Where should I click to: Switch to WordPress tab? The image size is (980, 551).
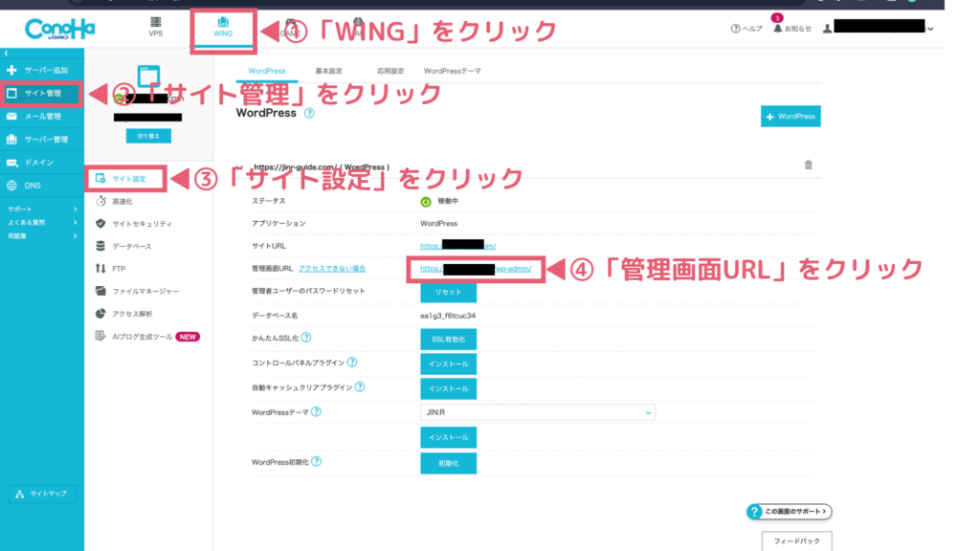click(267, 71)
